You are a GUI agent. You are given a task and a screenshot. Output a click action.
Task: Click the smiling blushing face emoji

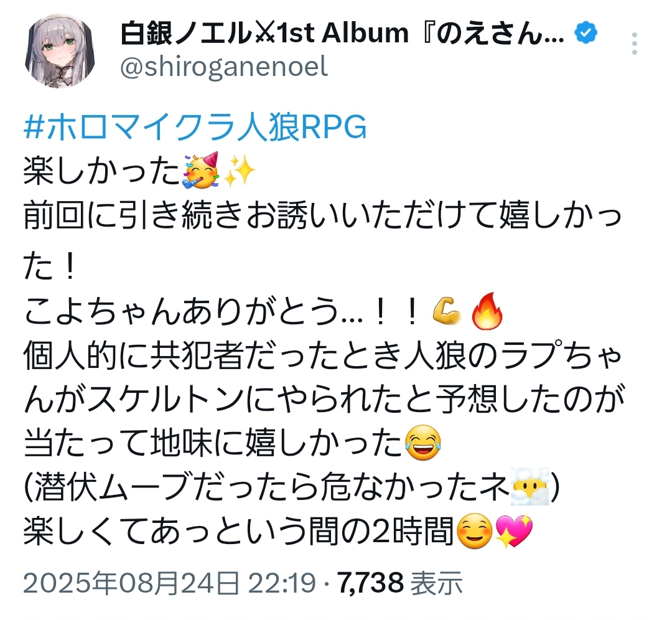click(x=475, y=532)
